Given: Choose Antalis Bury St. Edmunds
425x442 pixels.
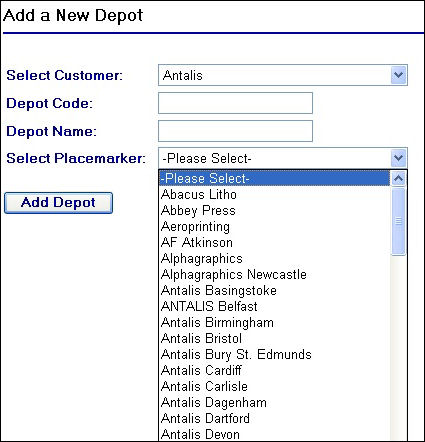Looking at the screenshot, I should (274, 354).
